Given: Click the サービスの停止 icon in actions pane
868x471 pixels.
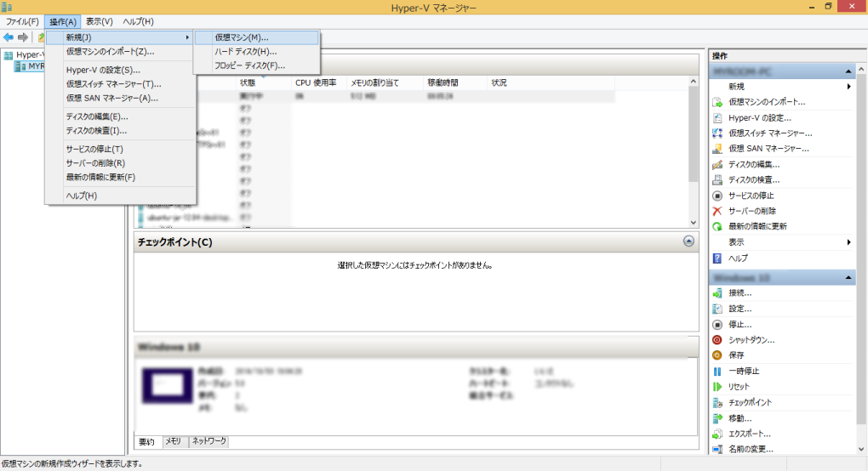Looking at the screenshot, I should (x=717, y=195).
